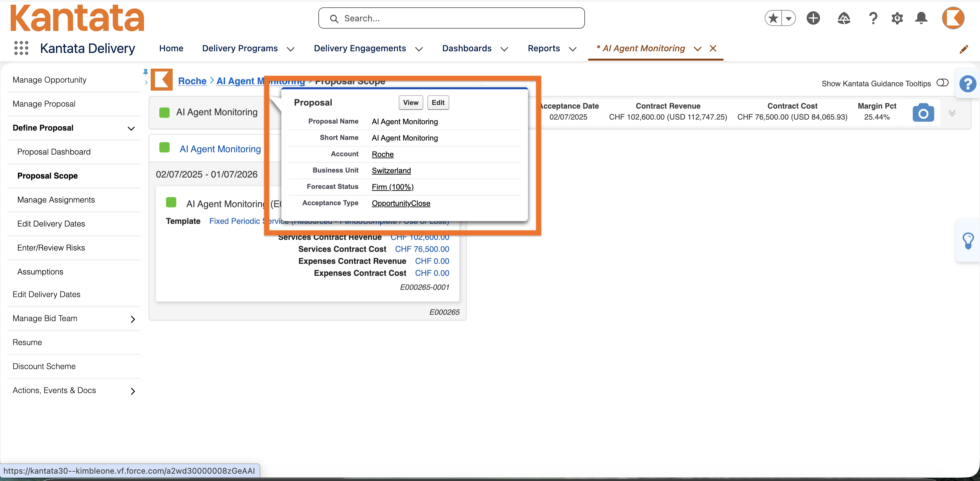Screen dimensions: 980x481
Task: Expand the Delivery Programs menu chevron
Action: tap(291, 49)
